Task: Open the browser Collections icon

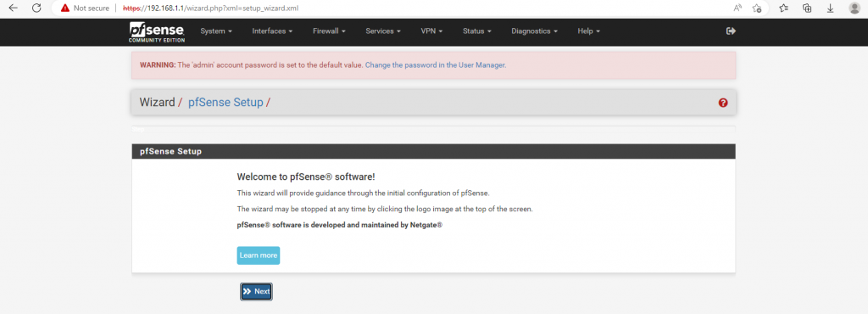Action: pyautogui.click(x=807, y=8)
